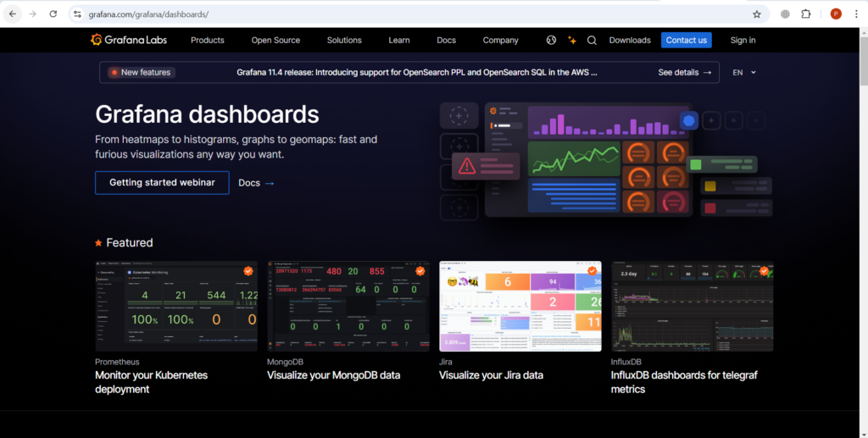Open the Company menu
The height and width of the screenshot is (438, 868).
500,41
